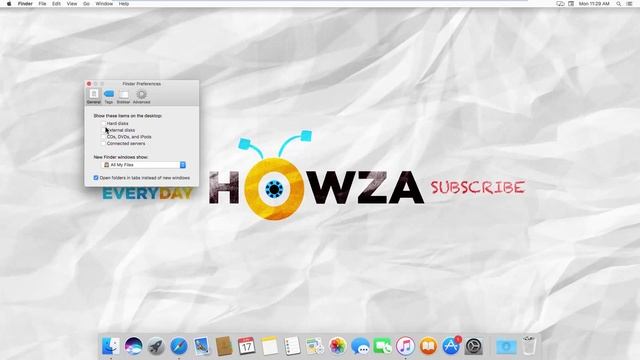Open the Window menu
Viewport: 640px width, 360px height.
click(104, 4)
